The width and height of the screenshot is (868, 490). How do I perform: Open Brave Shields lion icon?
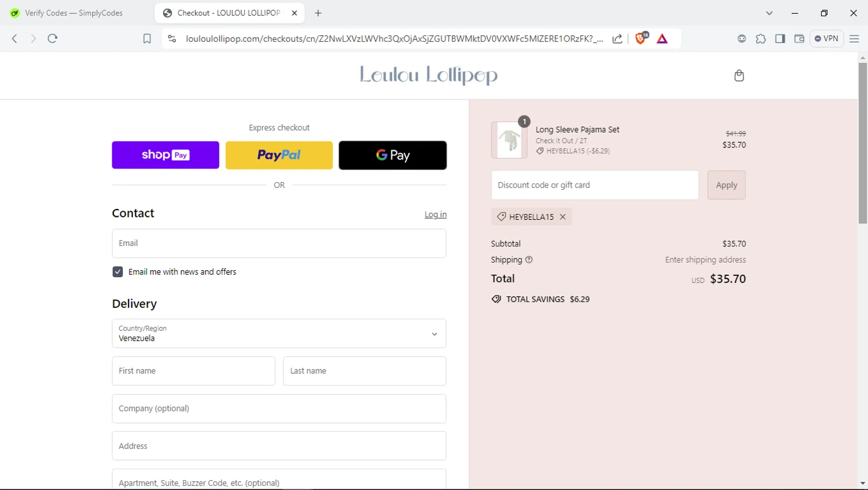641,38
